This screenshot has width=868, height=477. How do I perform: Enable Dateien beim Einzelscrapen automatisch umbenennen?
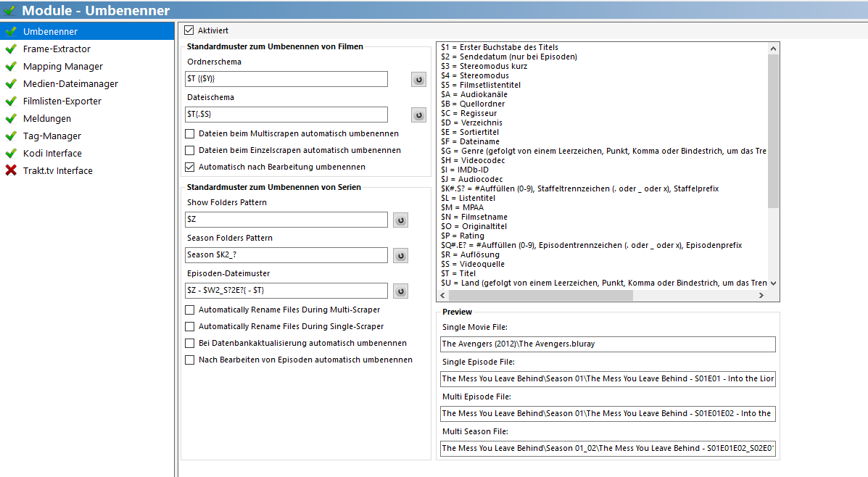(x=189, y=150)
